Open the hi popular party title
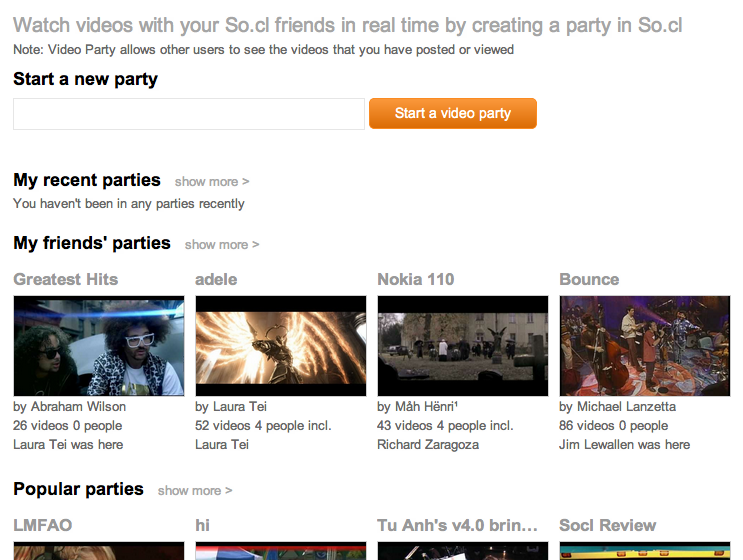The height and width of the screenshot is (560, 743). (203, 525)
